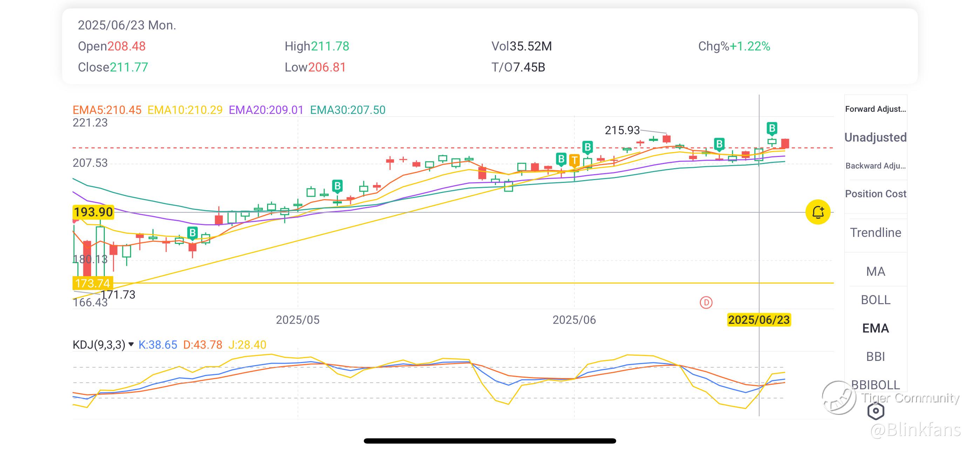This screenshot has height=452, width=980.
Task: Tap the B marker above the latest candle
Action: point(771,129)
